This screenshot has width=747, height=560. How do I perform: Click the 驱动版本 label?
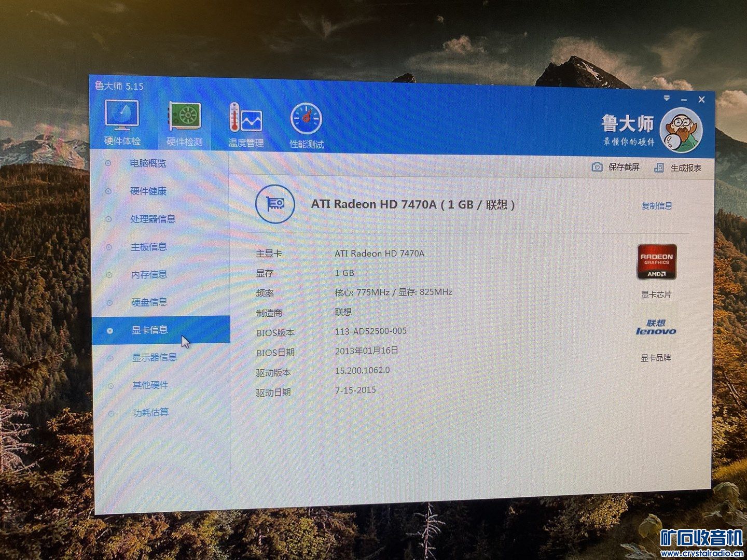(273, 373)
